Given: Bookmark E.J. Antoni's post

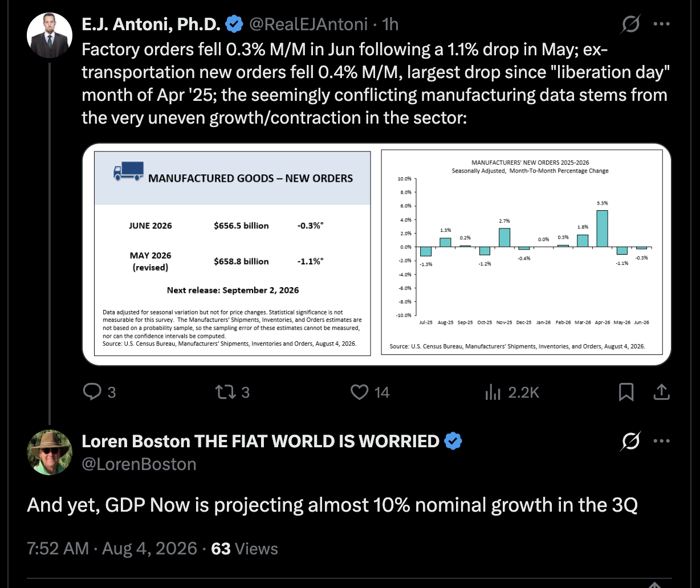Looking at the screenshot, I should coord(626,392).
